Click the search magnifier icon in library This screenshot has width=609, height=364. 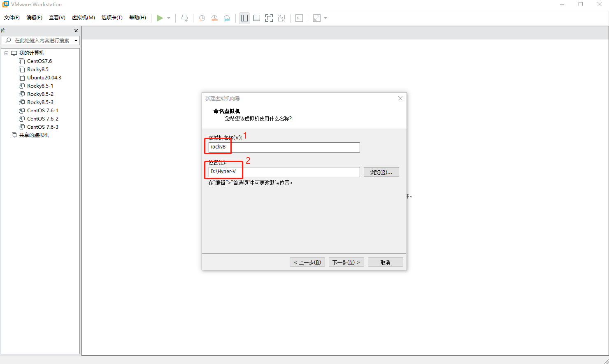pyautogui.click(x=8, y=40)
